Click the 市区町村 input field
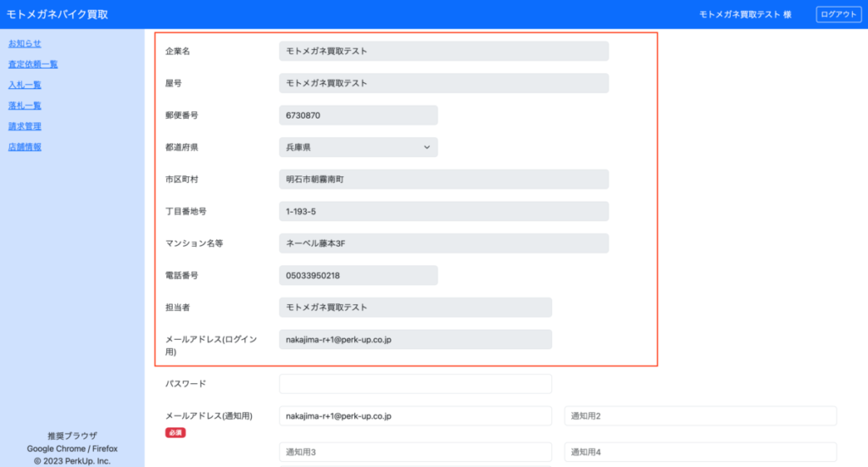 click(443, 180)
